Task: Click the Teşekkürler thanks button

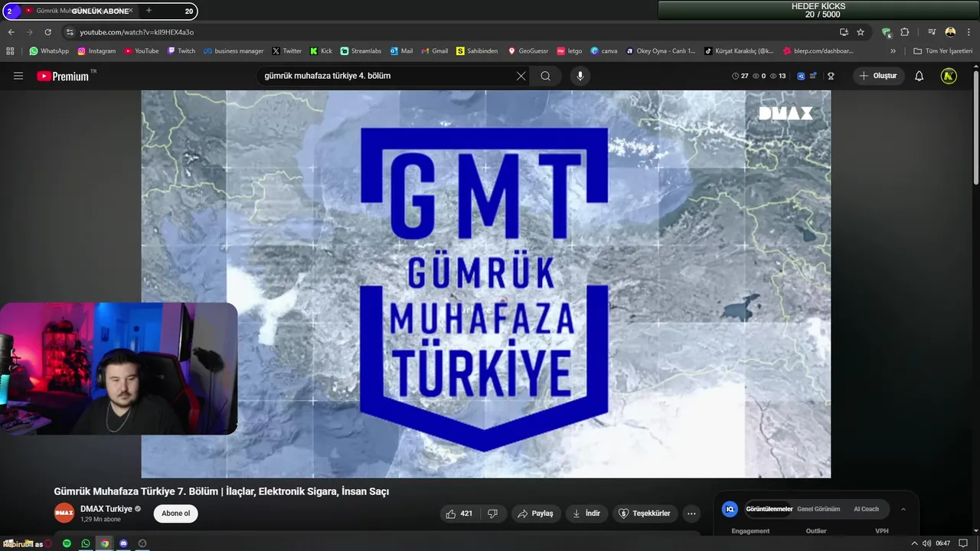Action: coord(644,514)
